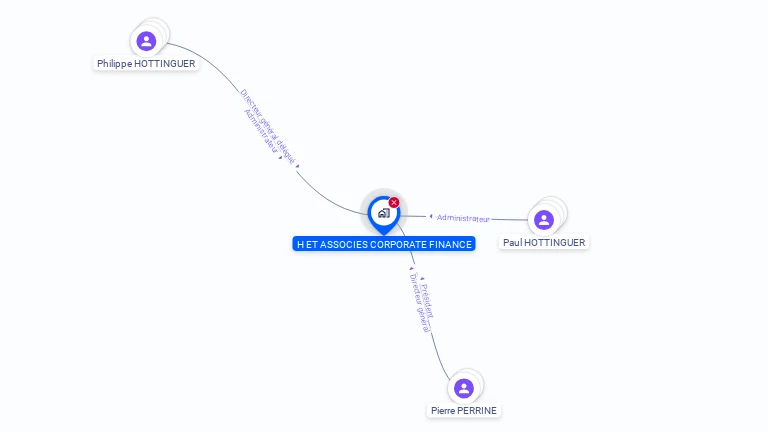Select the Philippe HOTTINGUER person icon
Image resolution: width=768 pixels, height=432 pixels.
[x=146, y=41]
